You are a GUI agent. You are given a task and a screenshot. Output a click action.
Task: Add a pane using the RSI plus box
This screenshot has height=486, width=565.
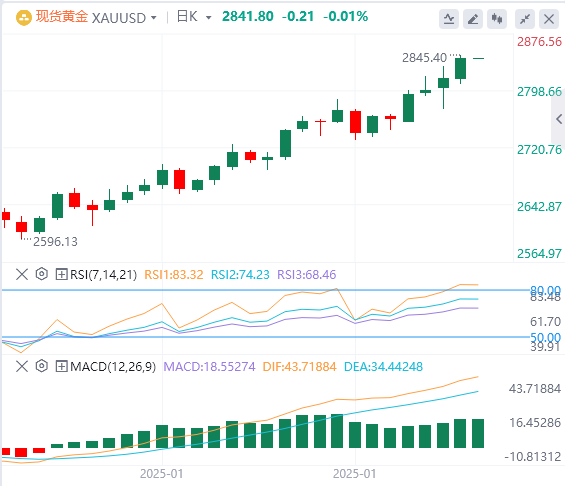tap(61, 275)
